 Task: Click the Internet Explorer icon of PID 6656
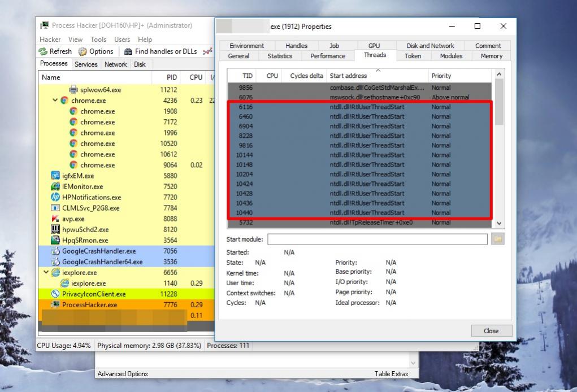(x=55, y=272)
